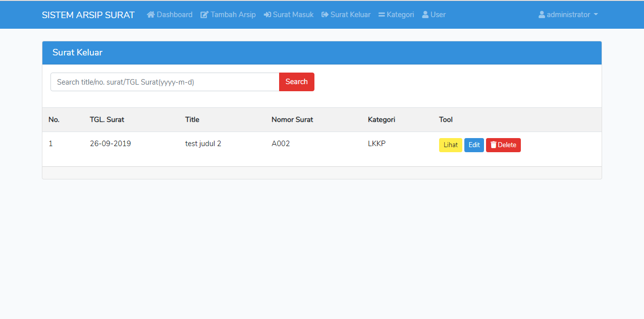Click the trash icon on Delete button
644x319 pixels.
click(x=494, y=145)
